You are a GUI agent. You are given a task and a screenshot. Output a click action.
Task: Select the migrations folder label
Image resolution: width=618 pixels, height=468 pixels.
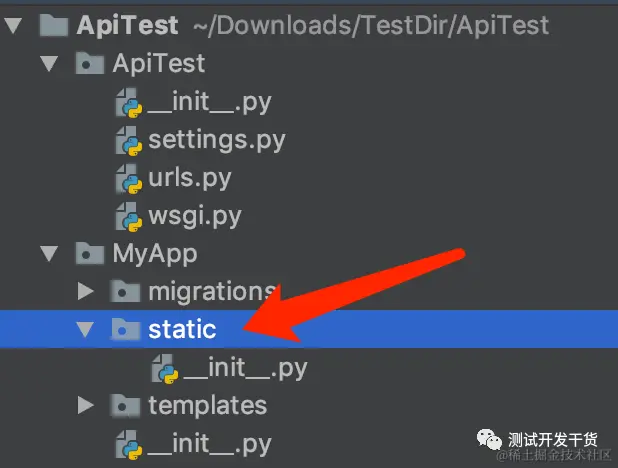(212, 291)
